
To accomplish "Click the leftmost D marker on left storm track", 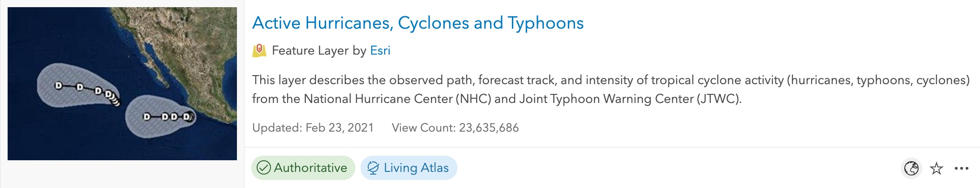I will (x=58, y=85).
